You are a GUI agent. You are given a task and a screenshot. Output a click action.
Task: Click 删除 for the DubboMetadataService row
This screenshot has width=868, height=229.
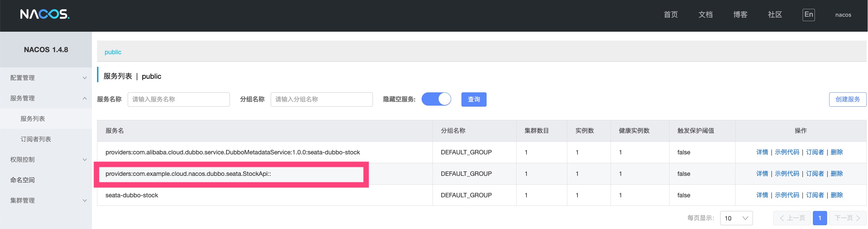837,152
